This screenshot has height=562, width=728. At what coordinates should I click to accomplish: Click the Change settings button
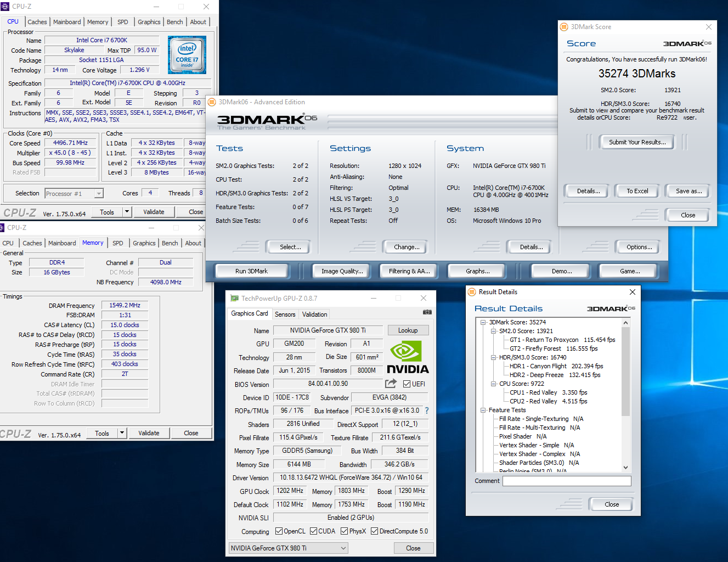coord(407,247)
